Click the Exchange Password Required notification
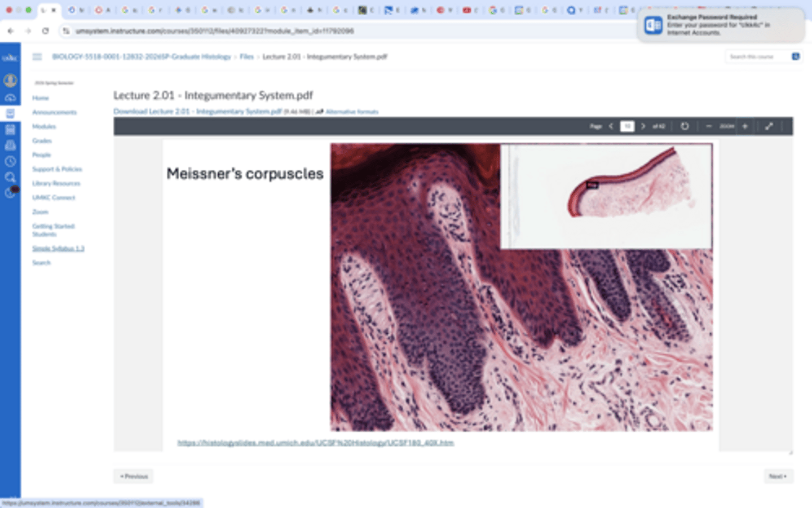 (x=721, y=25)
